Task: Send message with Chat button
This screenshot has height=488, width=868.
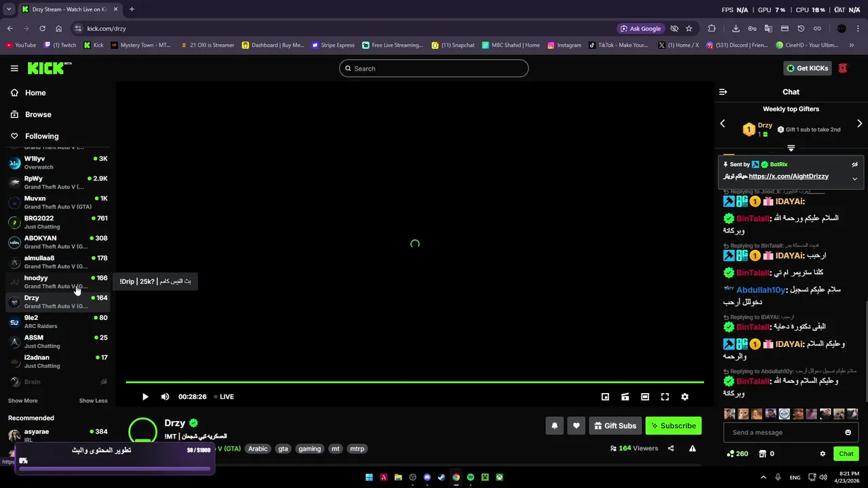Action: pos(846,453)
